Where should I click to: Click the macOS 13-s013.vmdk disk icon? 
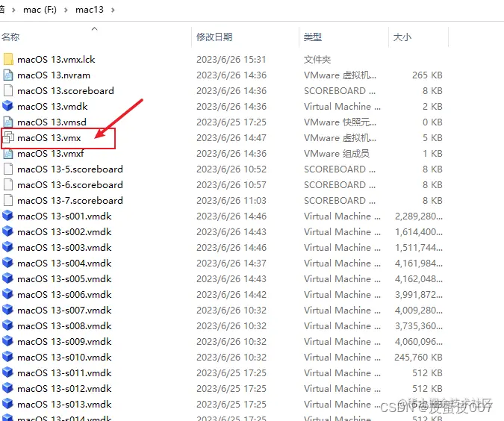tap(7, 404)
